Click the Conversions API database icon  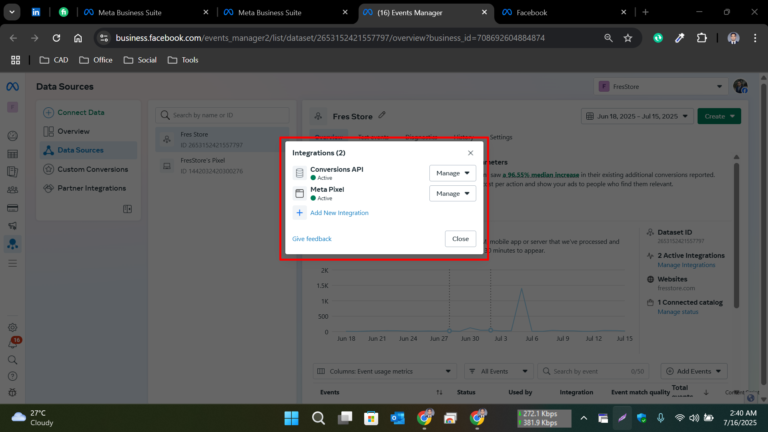coord(299,173)
